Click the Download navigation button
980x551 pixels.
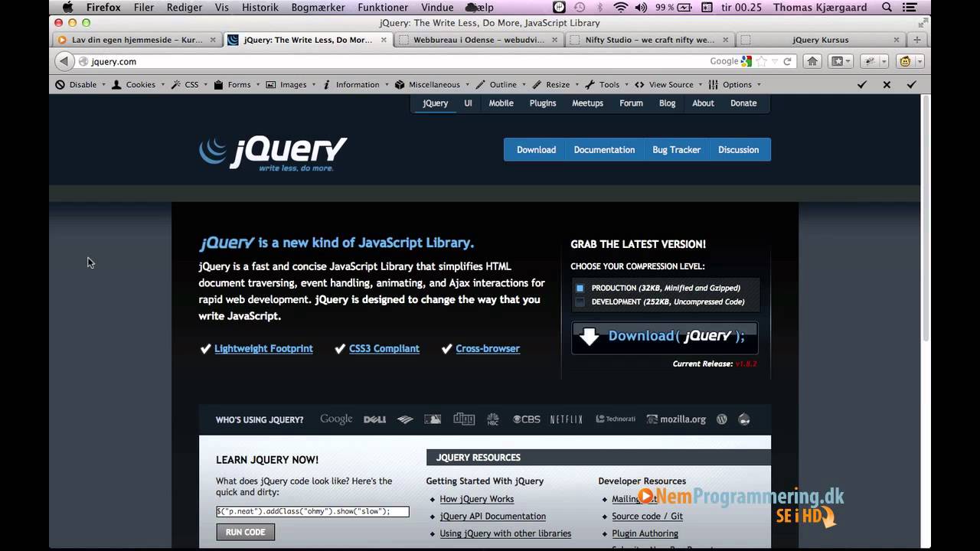point(536,150)
